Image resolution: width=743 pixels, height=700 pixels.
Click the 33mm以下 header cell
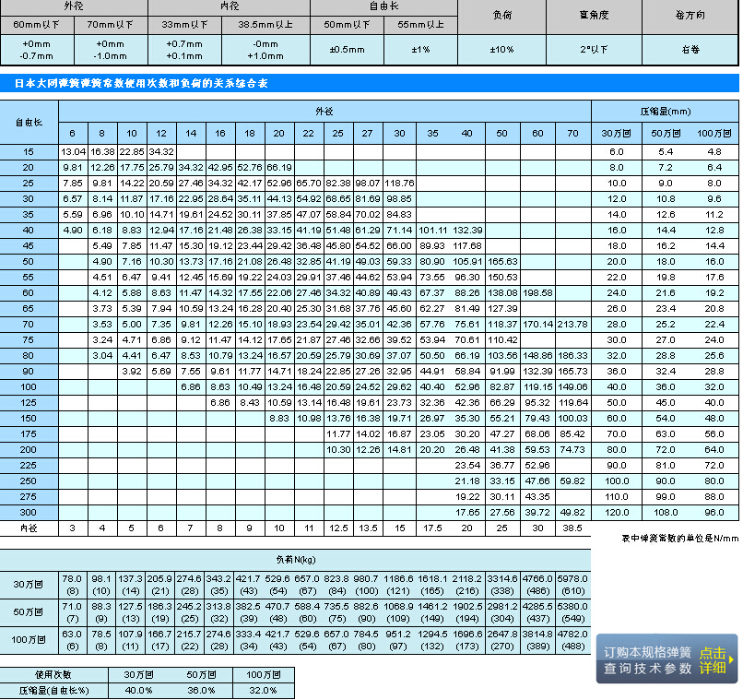[184, 25]
